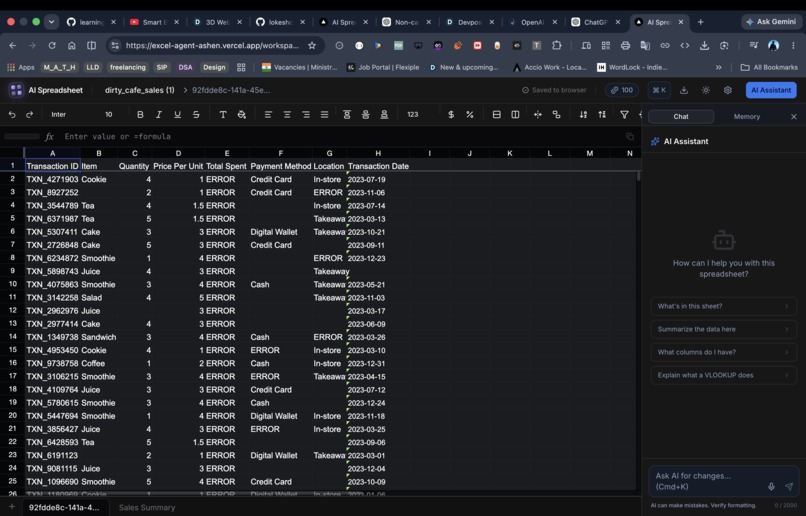Set vertical alignment to middle
Image resolution: width=806 pixels, height=516 pixels.
(365, 115)
